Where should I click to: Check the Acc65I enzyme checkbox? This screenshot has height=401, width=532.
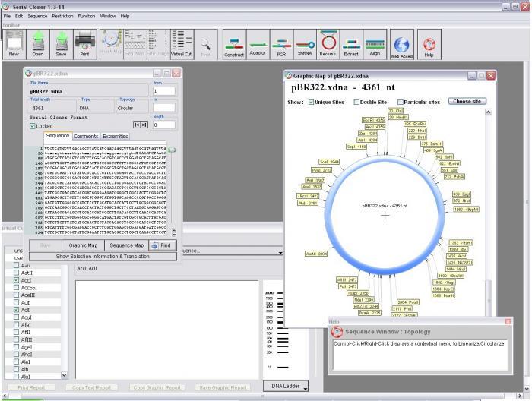coord(16,287)
